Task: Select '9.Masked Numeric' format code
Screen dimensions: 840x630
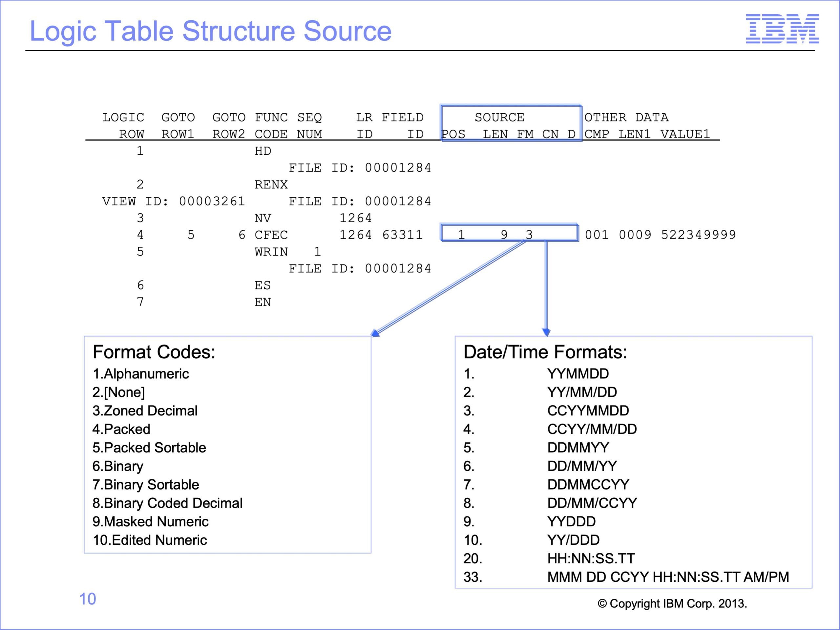Action: (x=150, y=522)
